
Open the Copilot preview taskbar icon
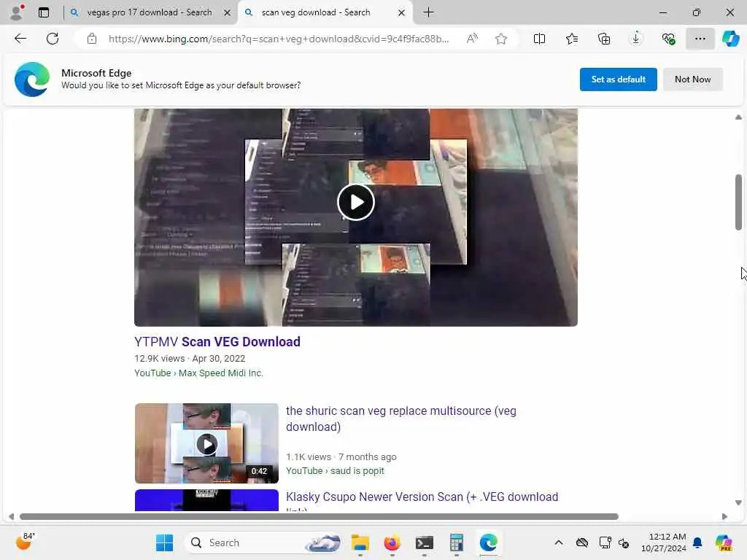click(724, 542)
